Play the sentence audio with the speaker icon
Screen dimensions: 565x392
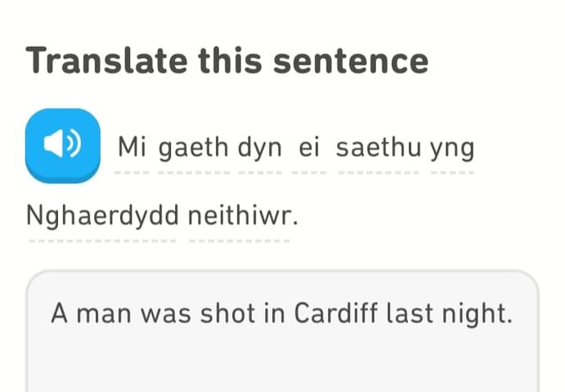click(x=63, y=146)
